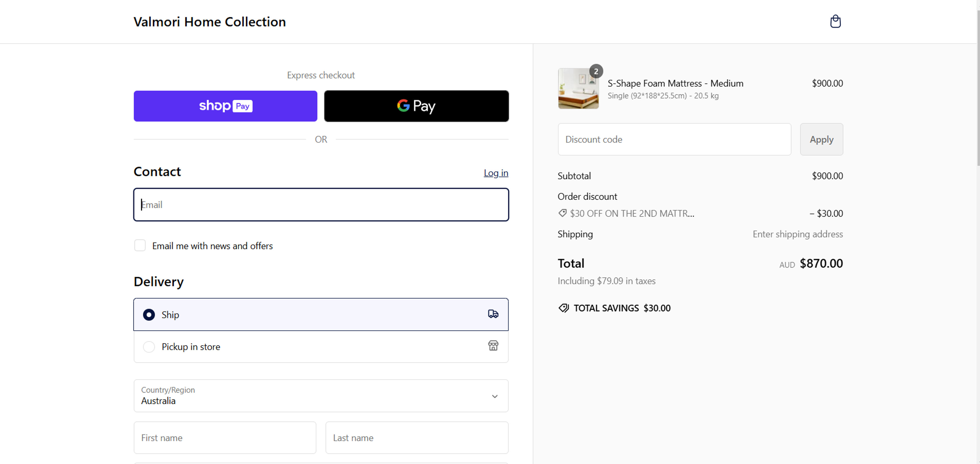This screenshot has width=980, height=464.
Task: Click the Express checkout label
Action: 321,75
